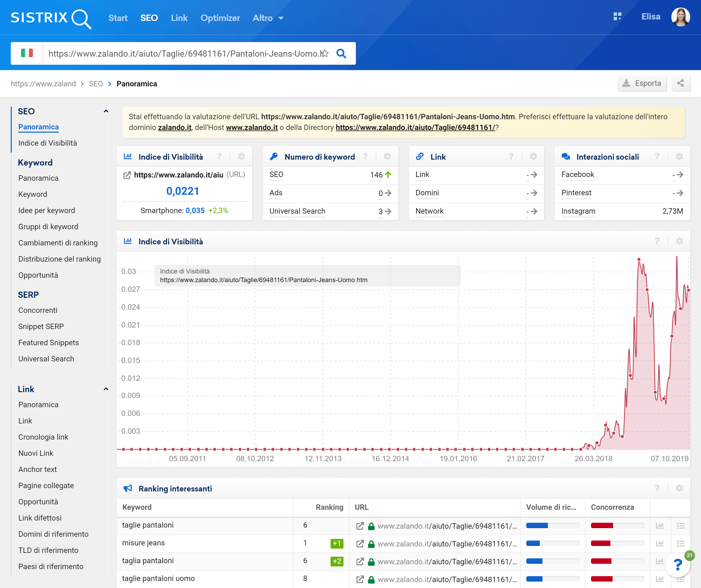Viewport: 701px width, 588px height.
Task: Open the Italy flag country selector
Action: [x=27, y=53]
